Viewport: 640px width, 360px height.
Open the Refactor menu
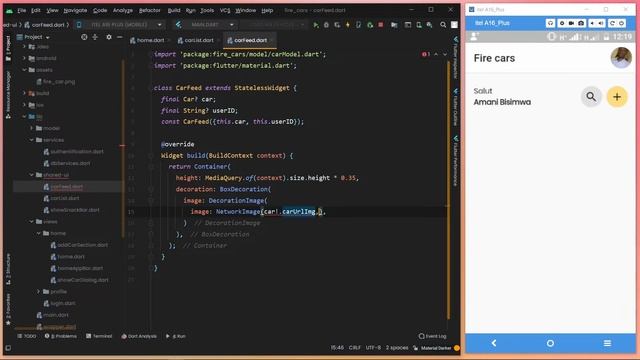[149, 10]
